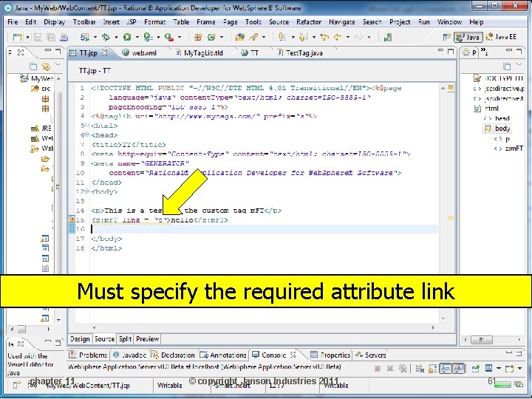This screenshot has width=532, height=399.
Task: Switch to the Java perspective
Action: pyautogui.click(x=468, y=37)
